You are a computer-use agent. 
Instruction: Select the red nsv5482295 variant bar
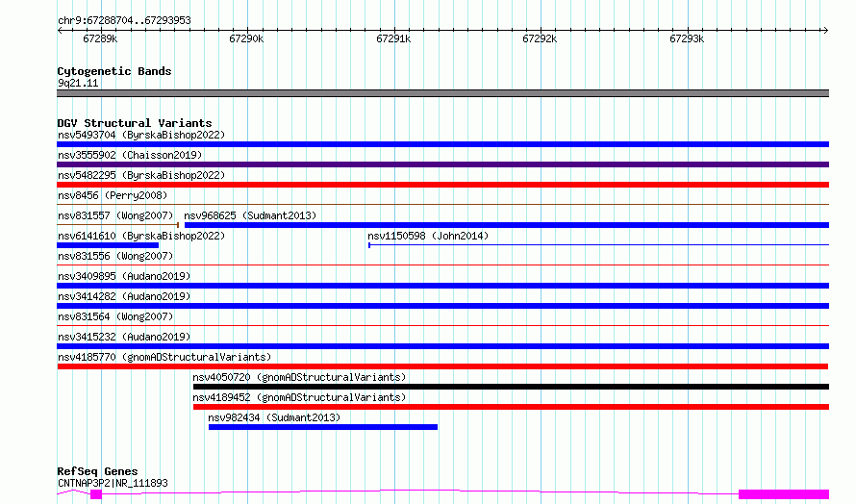tap(442, 185)
